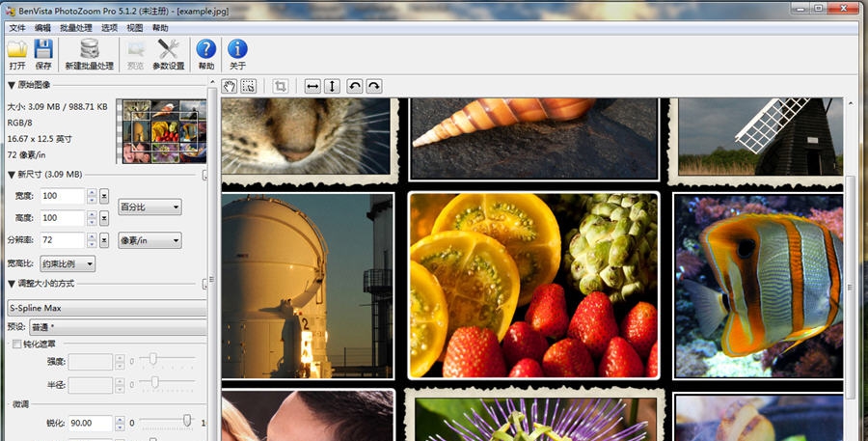
Task: Click the 保存 (Save) floppy disk icon
Action: (43, 49)
